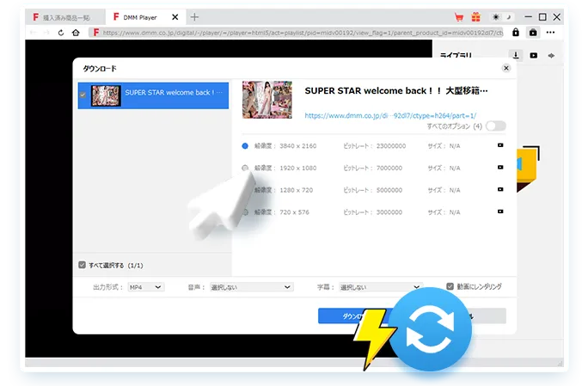Select the 3840 x 2160 resolution radio
The image size is (588, 386).
point(245,146)
